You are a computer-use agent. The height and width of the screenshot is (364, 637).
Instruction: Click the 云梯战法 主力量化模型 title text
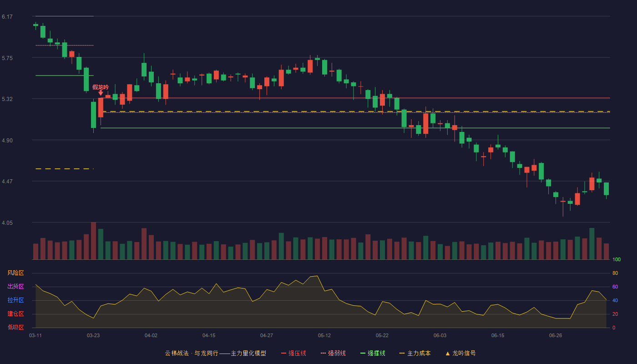pyautogui.click(x=215, y=353)
